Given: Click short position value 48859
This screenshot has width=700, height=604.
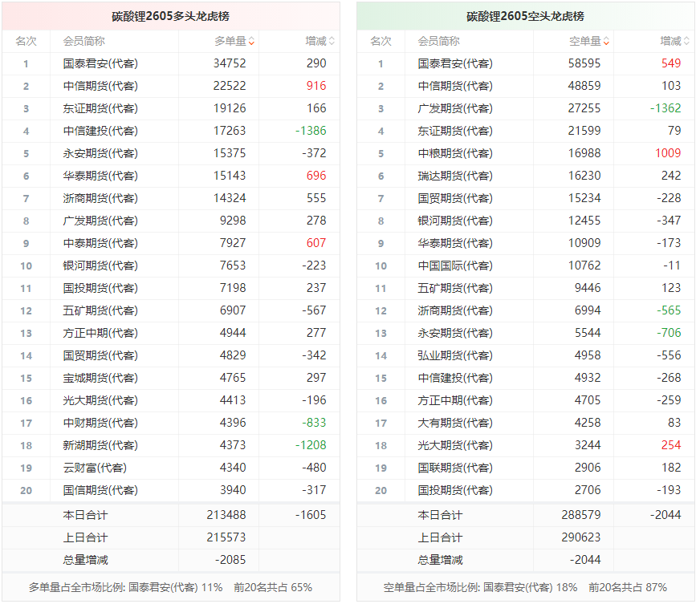Looking at the screenshot, I should pyautogui.click(x=584, y=86).
